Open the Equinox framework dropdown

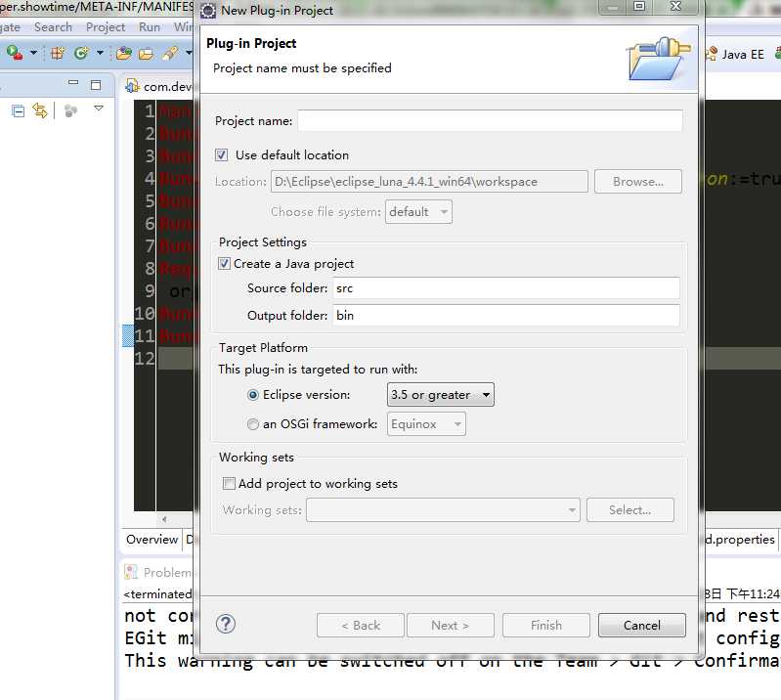(x=426, y=424)
